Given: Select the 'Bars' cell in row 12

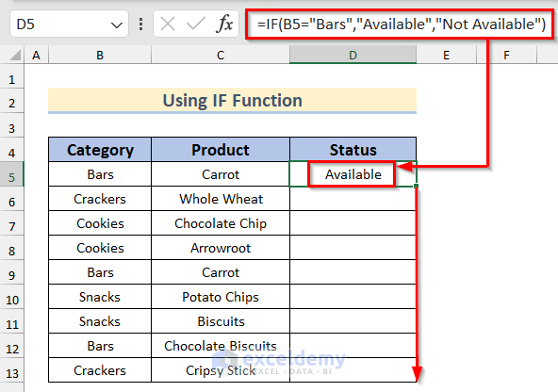Looking at the screenshot, I should pos(100,346).
